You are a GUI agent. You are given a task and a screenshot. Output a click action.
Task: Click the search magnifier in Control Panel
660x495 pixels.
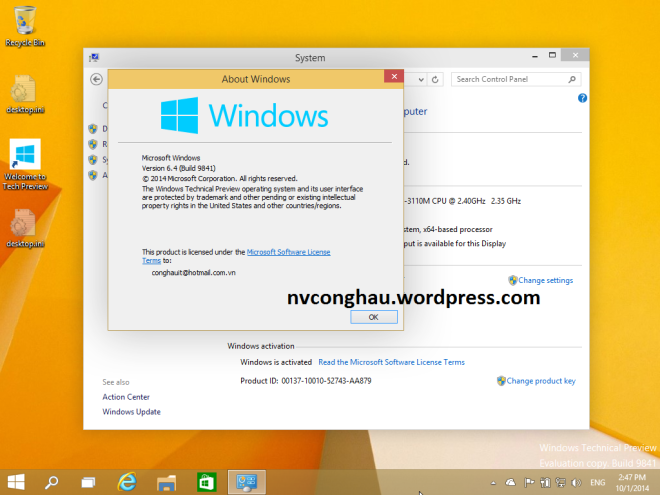[x=572, y=79]
